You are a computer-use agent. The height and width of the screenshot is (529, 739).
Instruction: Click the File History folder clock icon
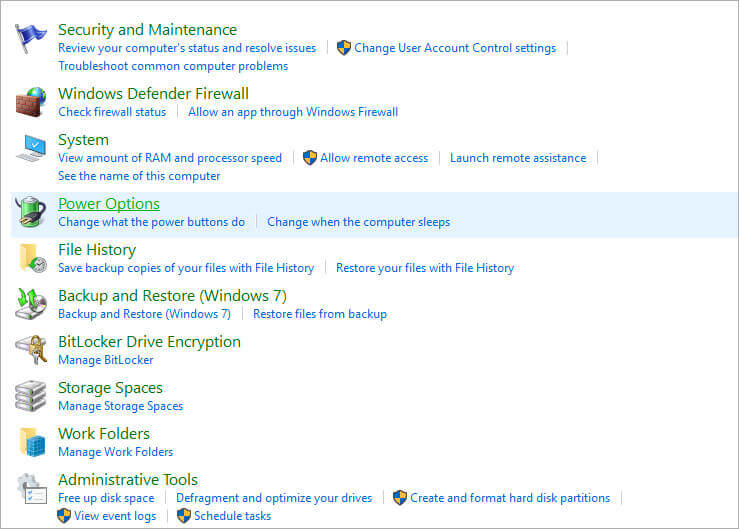(x=33, y=258)
